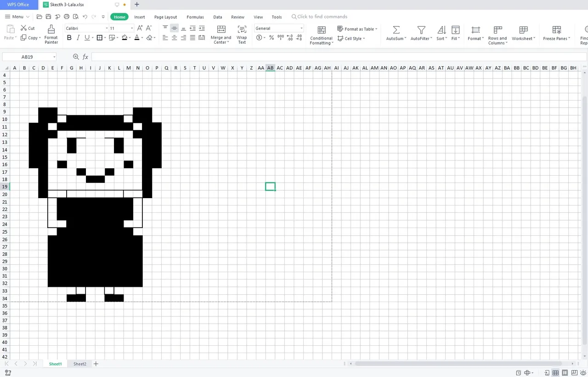Image resolution: width=588 pixels, height=377 pixels.
Task: Click the zoom magnifier icon beside formula bar
Action: [76, 57]
